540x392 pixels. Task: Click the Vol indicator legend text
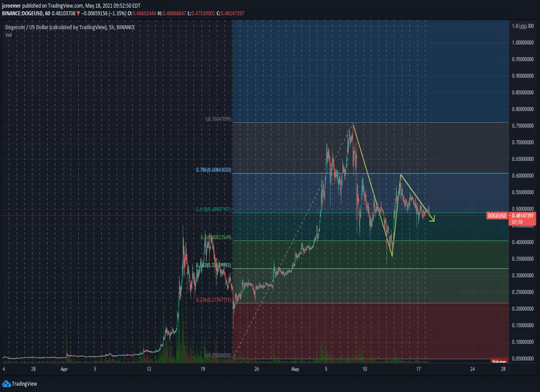pyautogui.click(x=9, y=35)
